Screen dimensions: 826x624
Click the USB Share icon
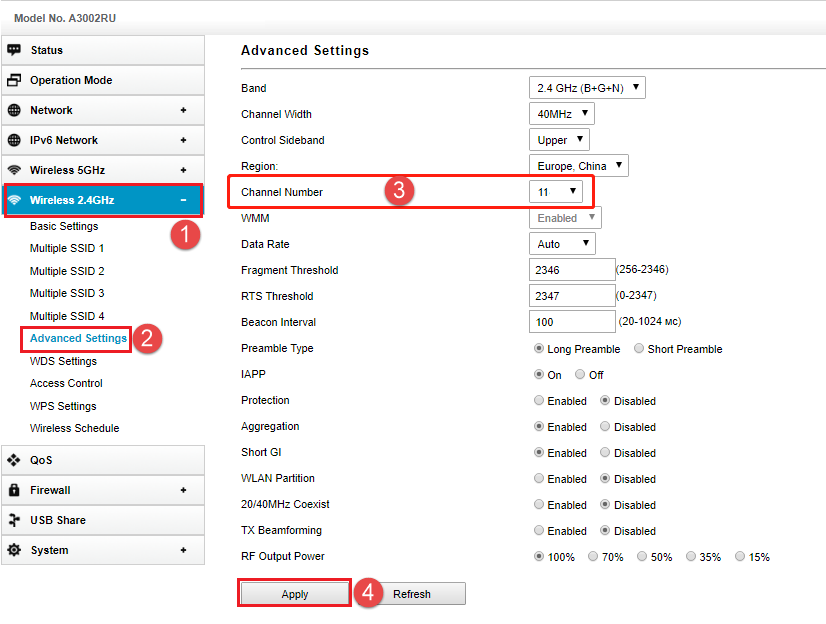(x=14, y=520)
